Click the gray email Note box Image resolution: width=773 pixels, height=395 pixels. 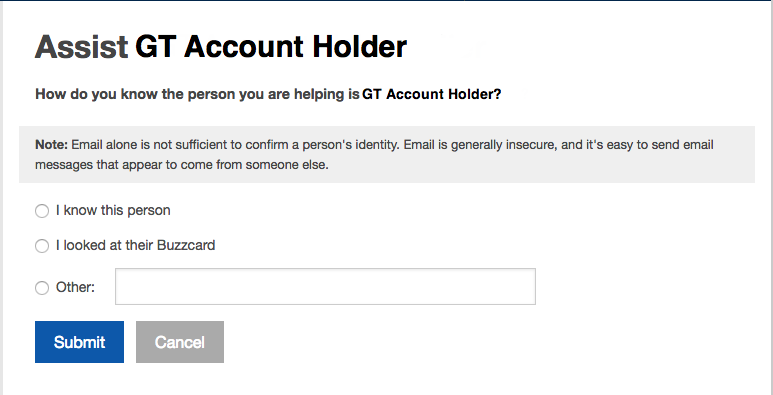tap(386, 154)
